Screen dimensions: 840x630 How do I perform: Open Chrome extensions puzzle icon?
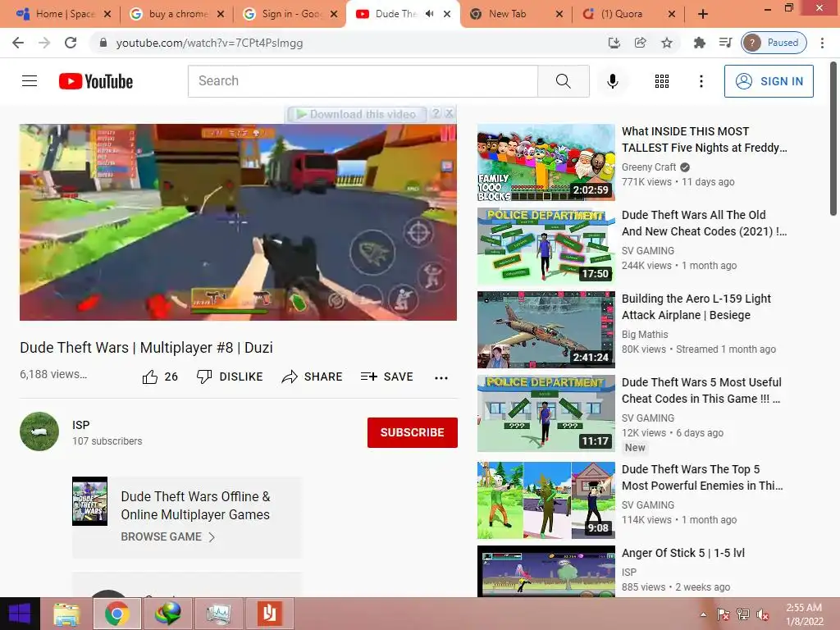(x=699, y=43)
